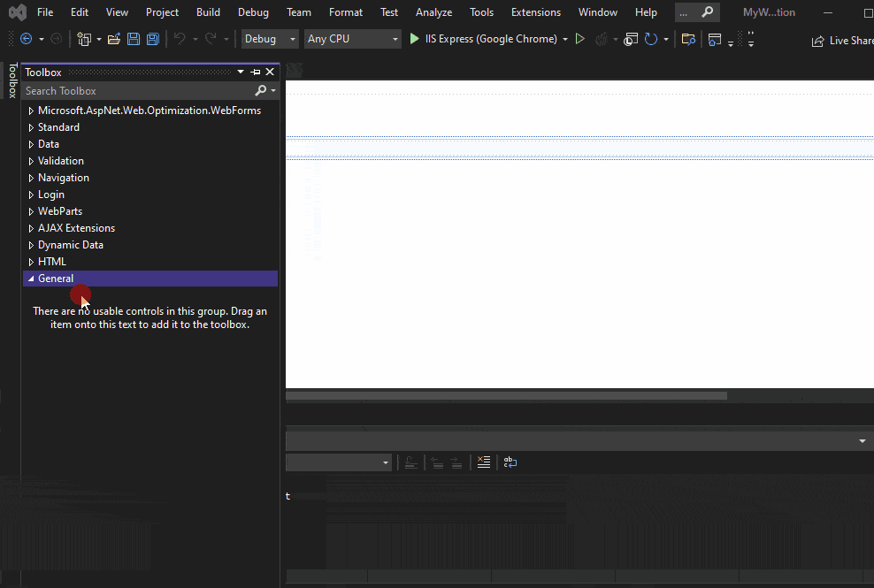874x588 pixels.
Task: Open the Window menu
Action: [x=597, y=11]
